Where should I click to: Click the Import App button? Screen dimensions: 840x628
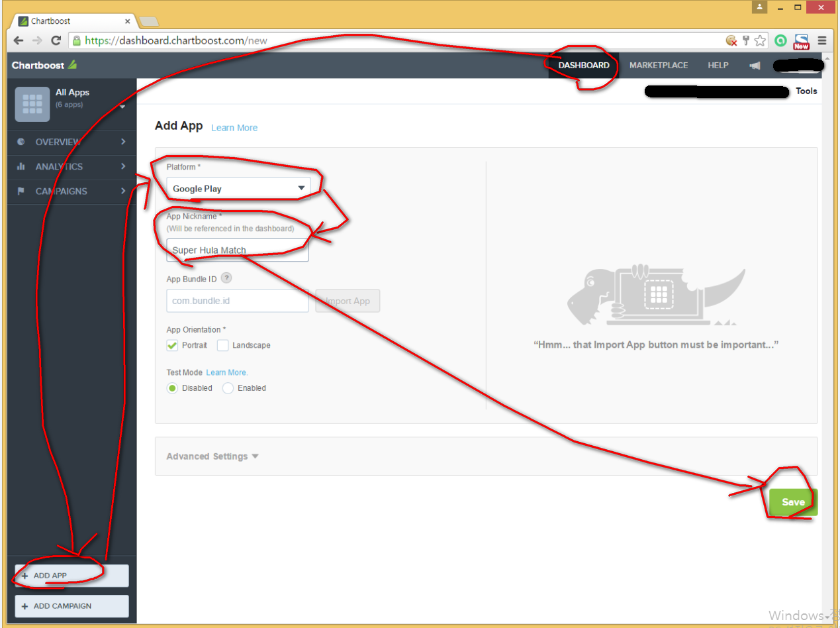pyautogui.click(x=348, y=301)
